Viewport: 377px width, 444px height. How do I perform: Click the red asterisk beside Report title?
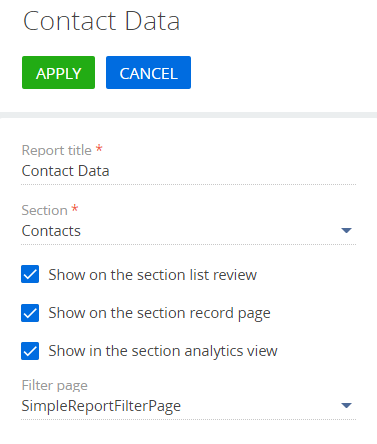pyautogui.click(x=99, y=148)
